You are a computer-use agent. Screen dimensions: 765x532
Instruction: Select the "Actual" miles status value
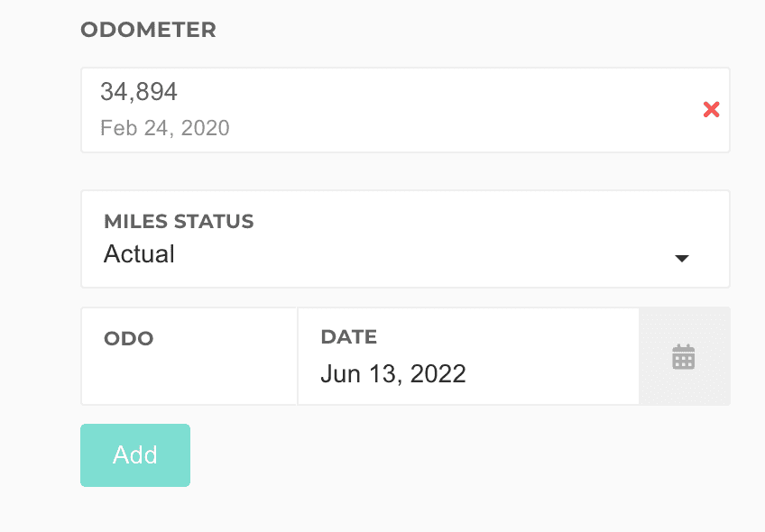pyautogui.click(x=140, y=254)
